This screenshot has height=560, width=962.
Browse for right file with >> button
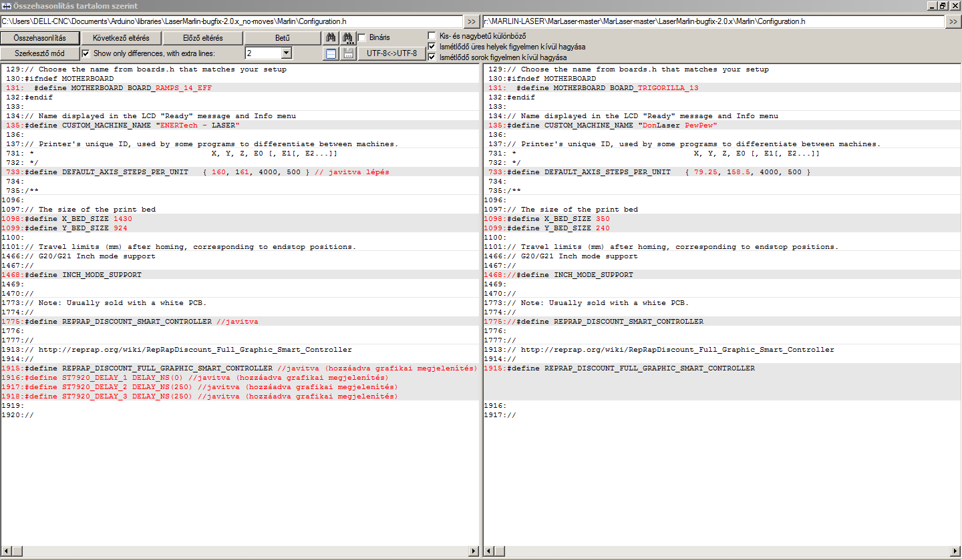953,21
